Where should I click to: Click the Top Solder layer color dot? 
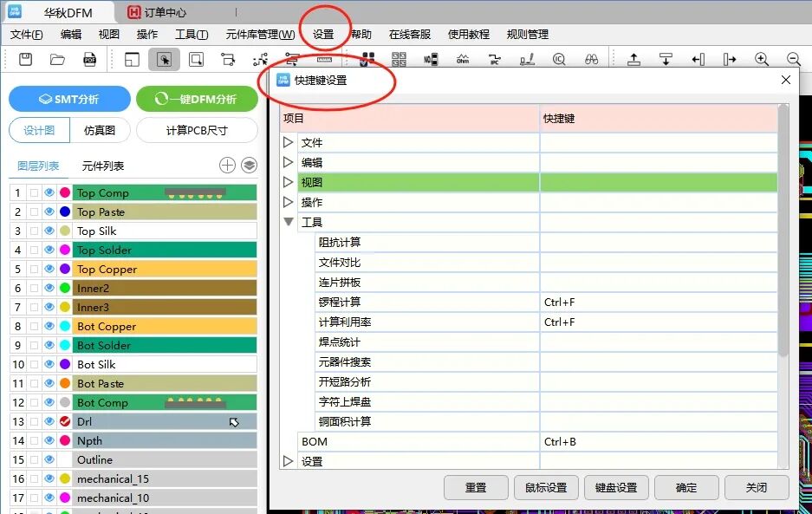tap(65, 250)
